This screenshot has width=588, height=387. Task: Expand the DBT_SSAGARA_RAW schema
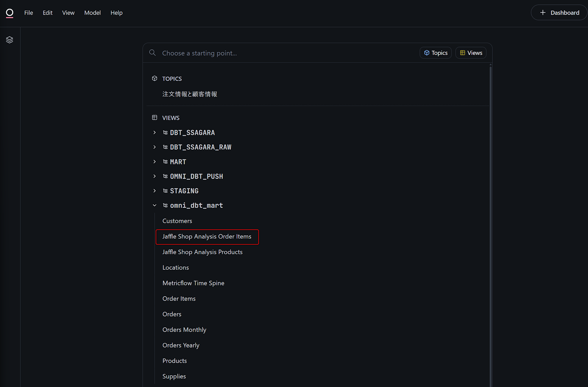click(x=155, y=147)
